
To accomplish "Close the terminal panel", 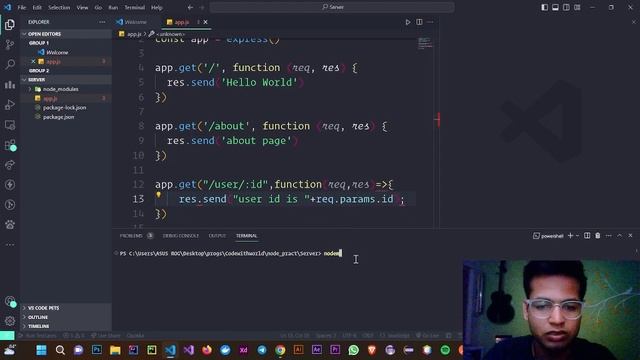I will [x=630, y=236].
